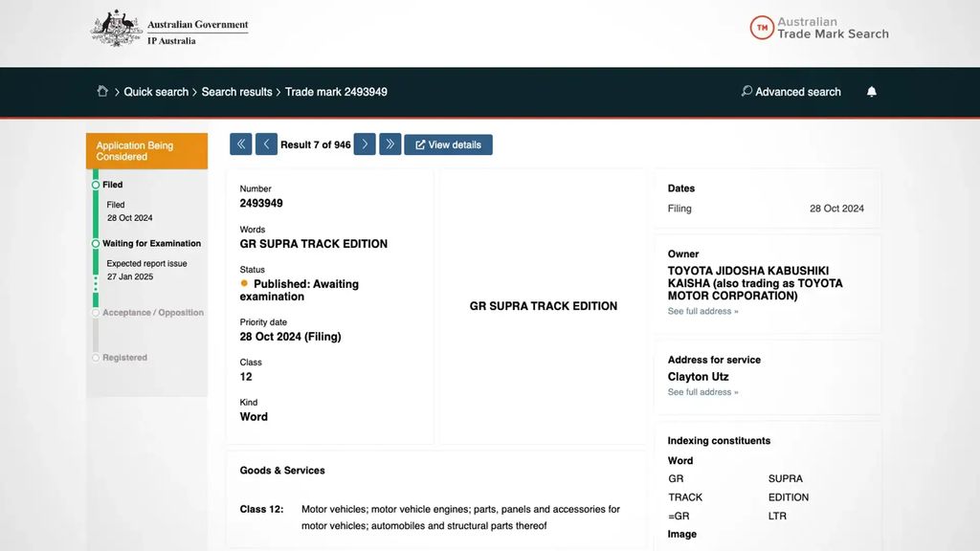Open Advanced search

[x=791, y=92]
